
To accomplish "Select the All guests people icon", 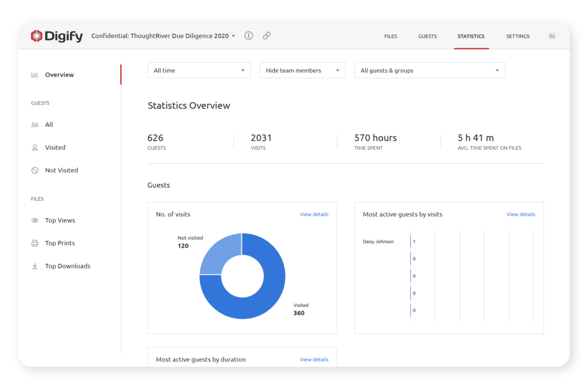I will [x=35, y=125].
